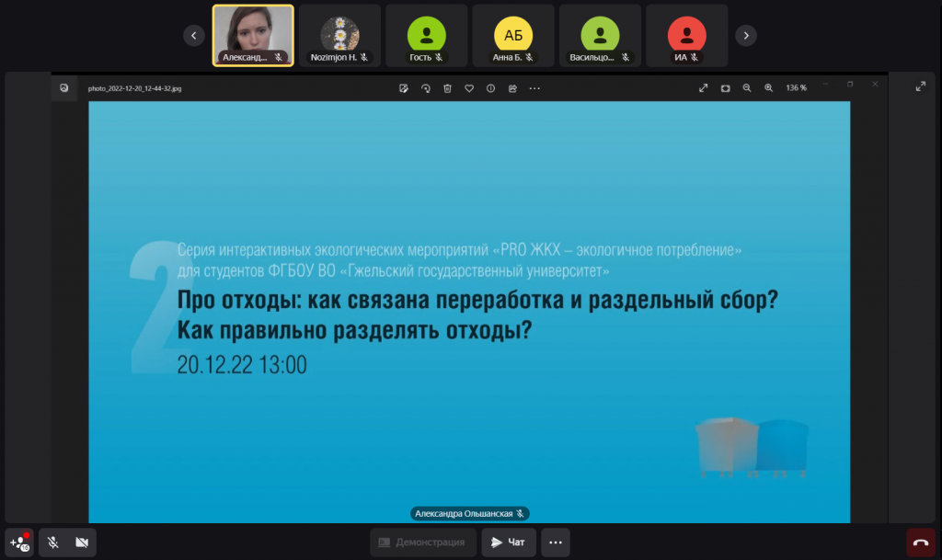Open photo viewer three-dot more menu

click(x=534, y=88)
